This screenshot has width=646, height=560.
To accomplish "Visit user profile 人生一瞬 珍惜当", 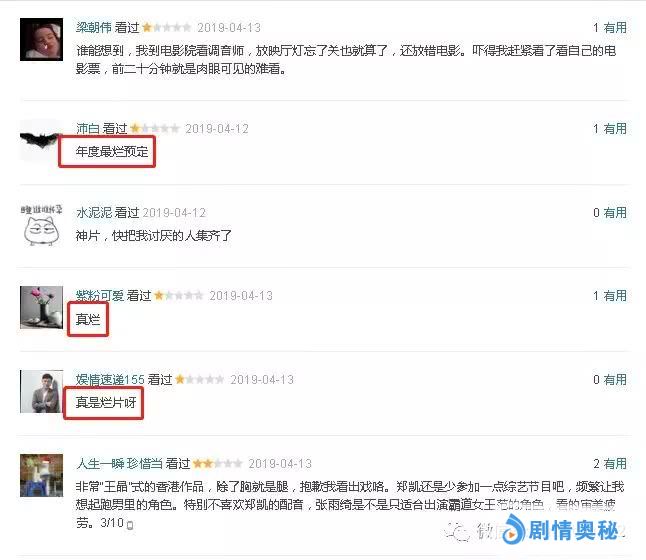I will click(119, 464).
